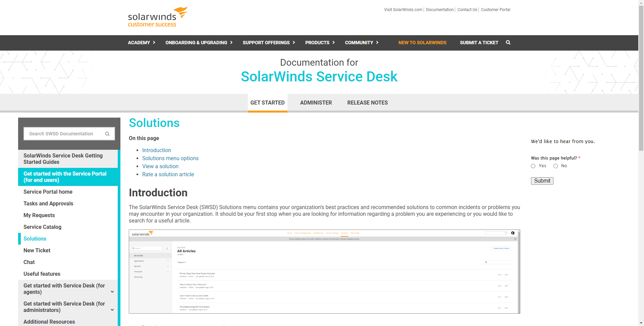644x326 pixels.
Task: Open Get started with the Service Portal section
Action: [x=68, y=177]
